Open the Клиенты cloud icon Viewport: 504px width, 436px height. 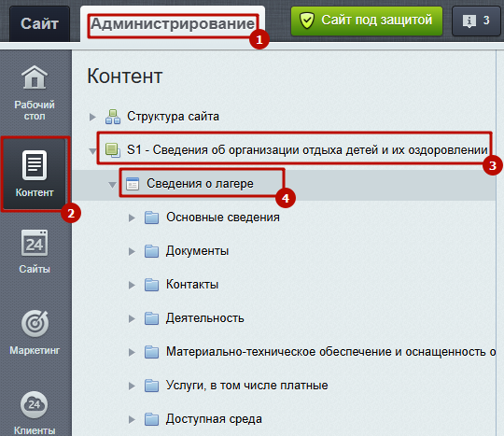35,404
